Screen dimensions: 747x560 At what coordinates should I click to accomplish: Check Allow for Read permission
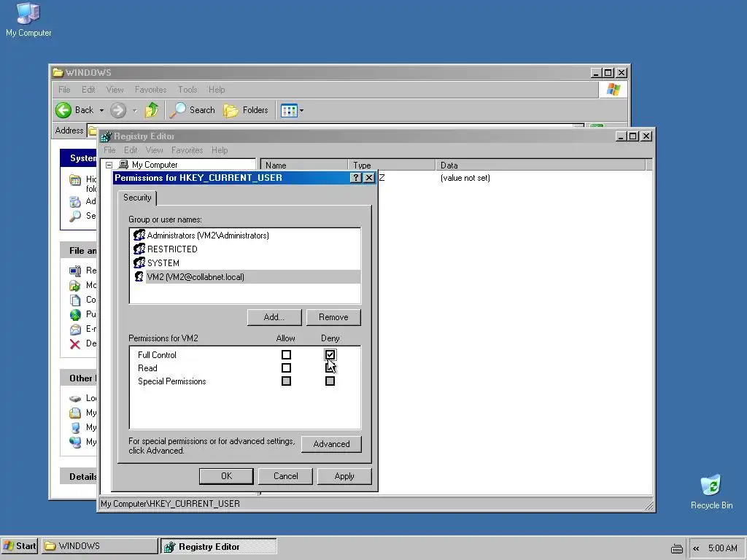tap(286, 368)
